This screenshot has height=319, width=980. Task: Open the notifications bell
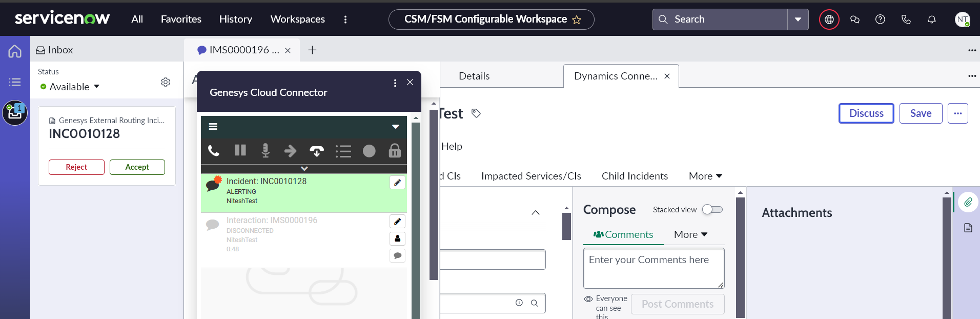tap(932, 19)
